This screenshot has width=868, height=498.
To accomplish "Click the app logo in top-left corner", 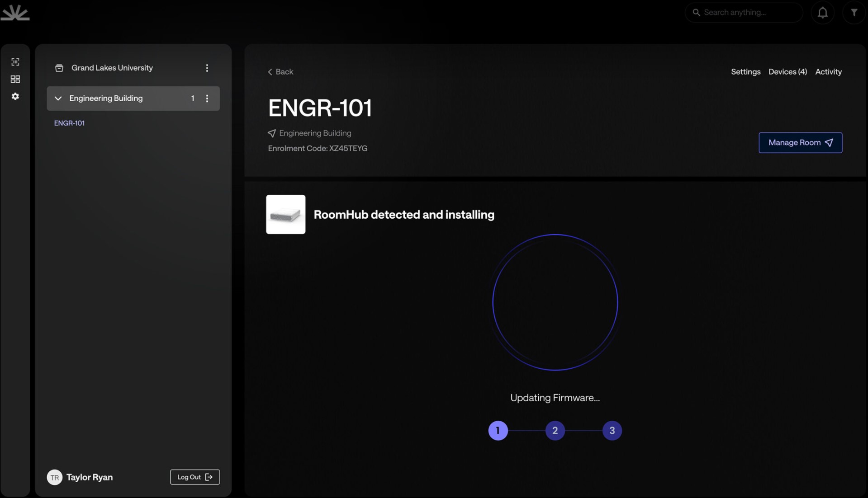I will click(x=15, y=13).
